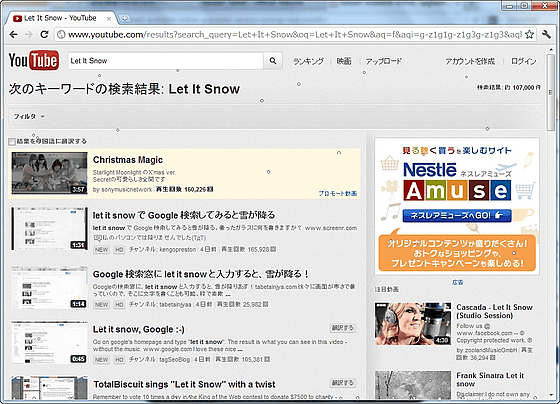The width and height of the screenshot is (560, 404).
Task: Open Christmas Magic video title
Action: (x=128, y=160)
